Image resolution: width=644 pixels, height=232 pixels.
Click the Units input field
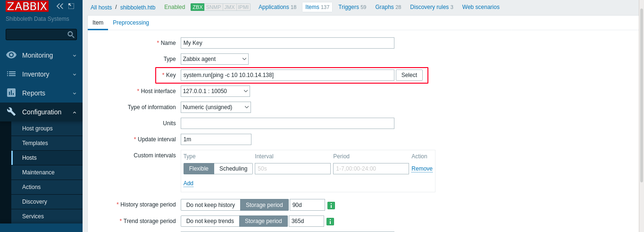[x=287, y=123]
